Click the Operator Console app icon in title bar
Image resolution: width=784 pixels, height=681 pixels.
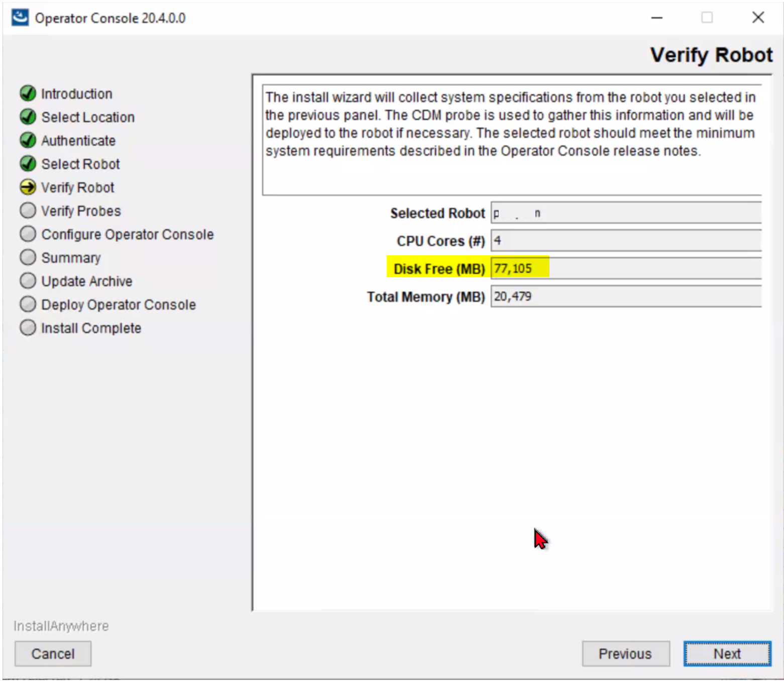(x=20, y=18)
